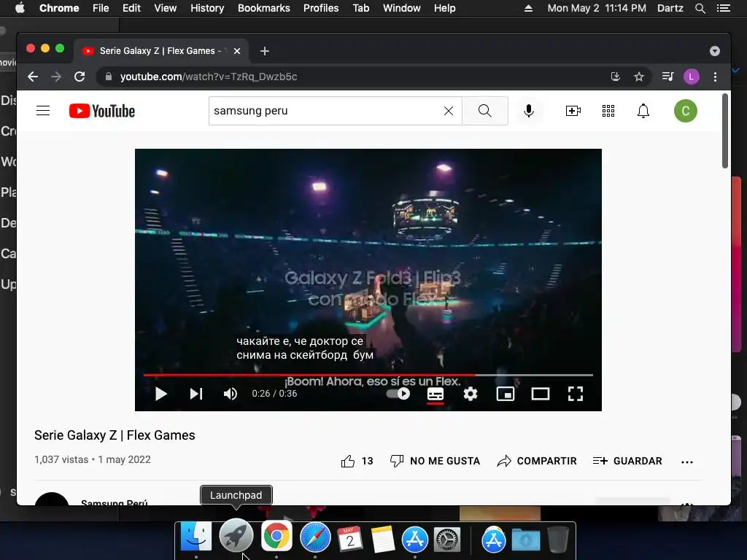
Task: Open the Profiles menu
Action: coord(321,8)
